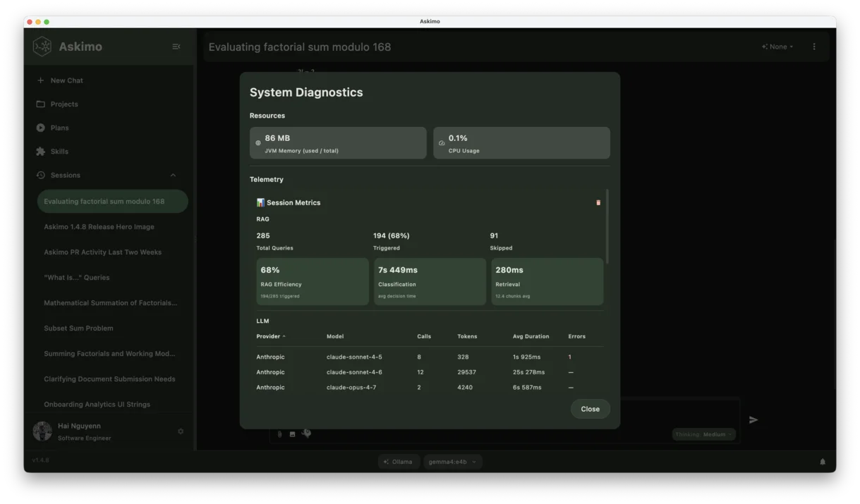Click the 29537 tokens value

click(x=466, y=372)
